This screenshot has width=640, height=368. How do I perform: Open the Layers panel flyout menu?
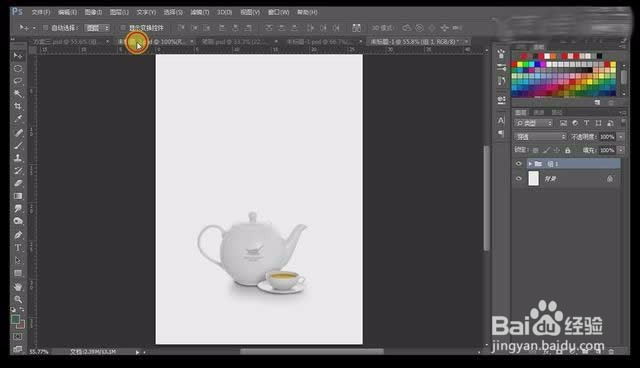point(622,112)
